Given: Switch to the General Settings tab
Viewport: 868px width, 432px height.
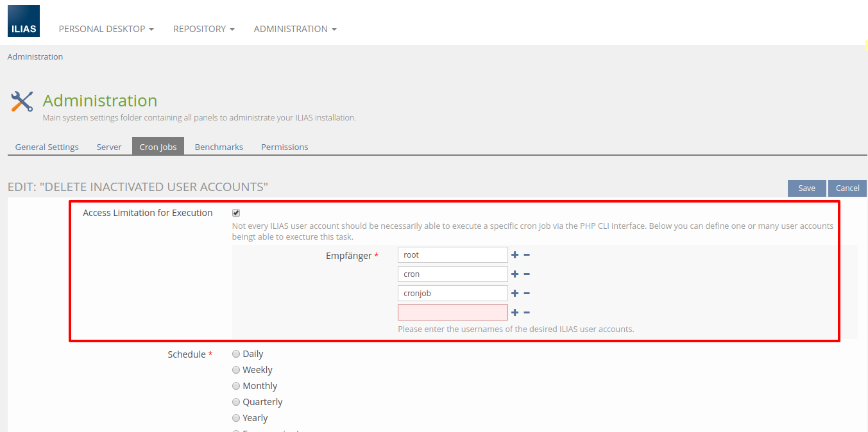Looking at the screenshot, I should 47,147.
